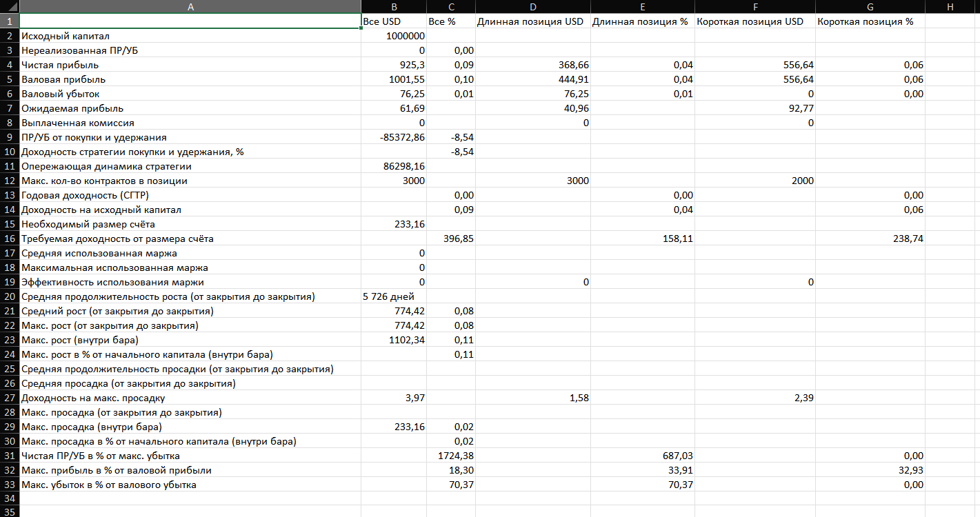The width and height of the screenshot is (980, 517).
Task: Select 'Доходность на макс. просадку' cell
Action: pyautogui.click(x=190, y=398)
